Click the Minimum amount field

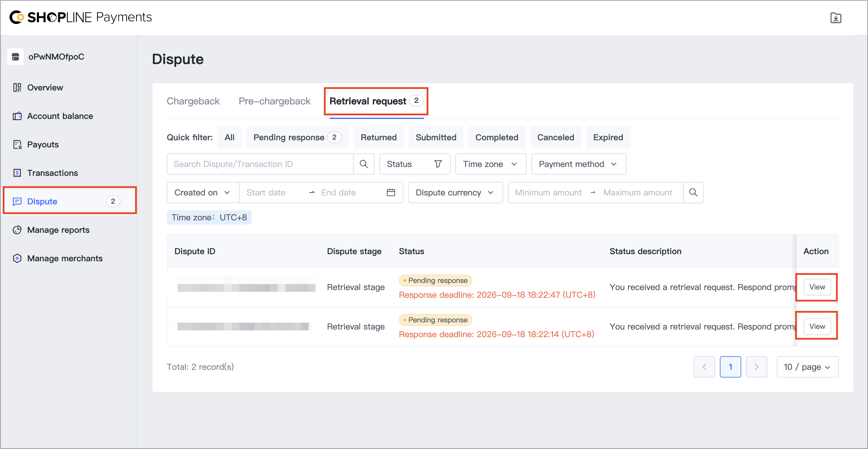548,192
